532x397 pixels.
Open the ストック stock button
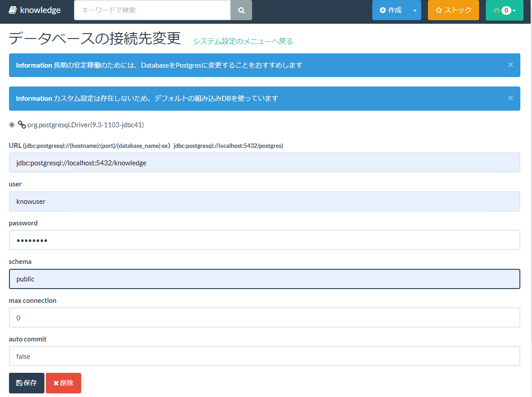point(454,10)
